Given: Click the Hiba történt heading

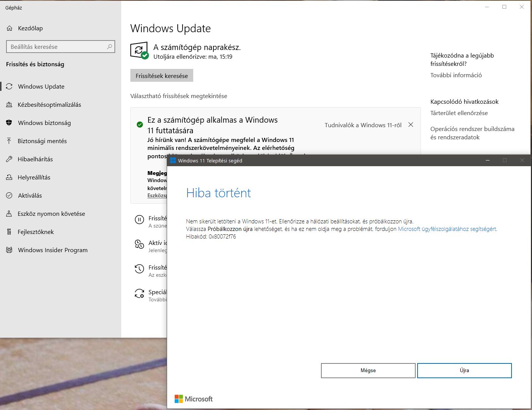Looking at the screenshot, I should click(219, 193).
